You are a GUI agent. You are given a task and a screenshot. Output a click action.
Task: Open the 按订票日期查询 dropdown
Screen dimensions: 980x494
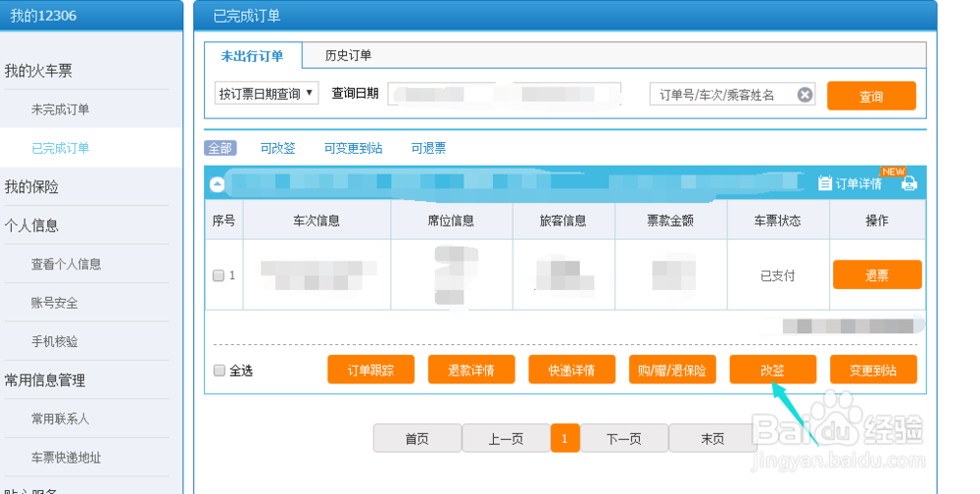click(x=267, y=93)
